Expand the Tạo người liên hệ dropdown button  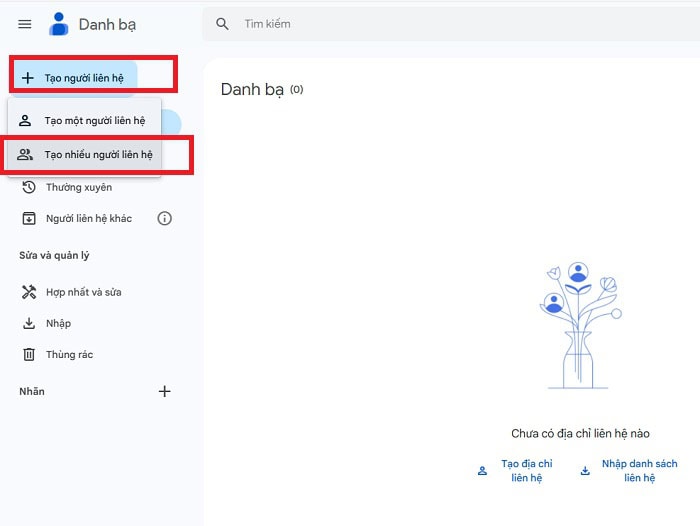coord(75,78)
